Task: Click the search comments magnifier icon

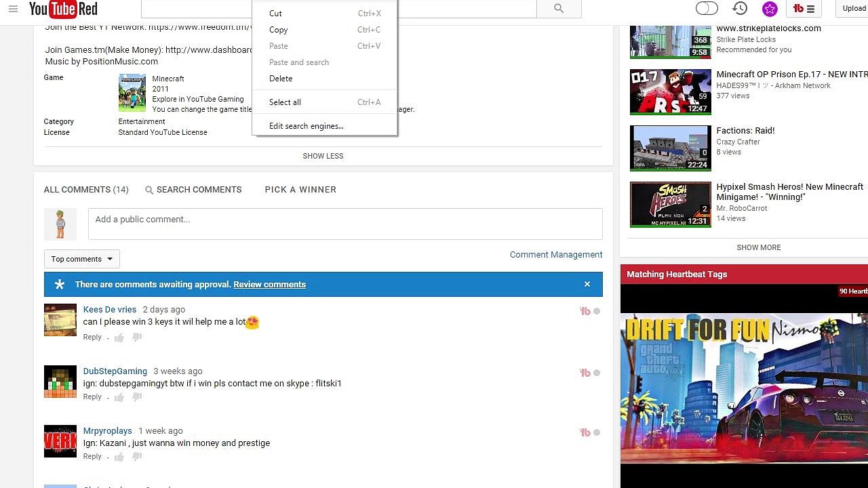Action: point(149,190)
